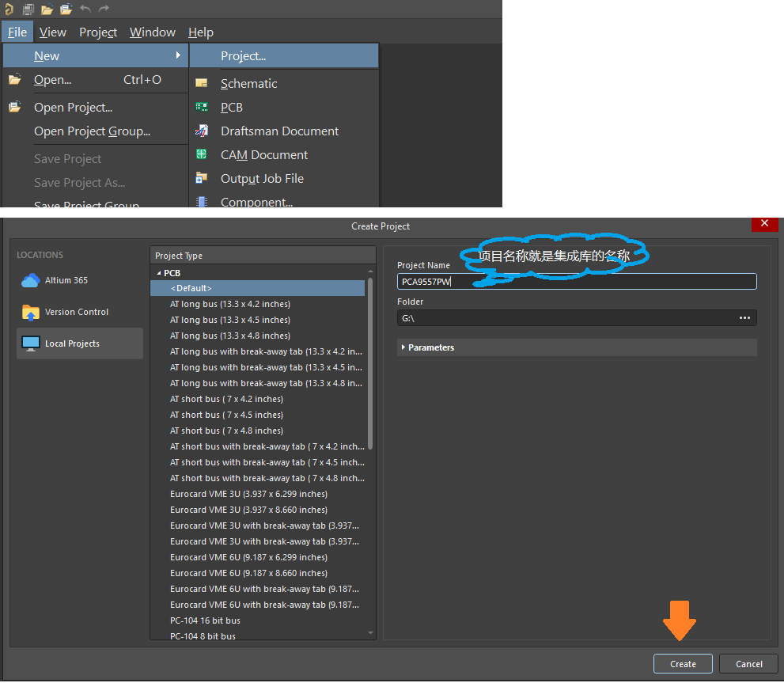Expand the New submenu arrow
This screenshot has height=683, width=784.
(178, 55)
